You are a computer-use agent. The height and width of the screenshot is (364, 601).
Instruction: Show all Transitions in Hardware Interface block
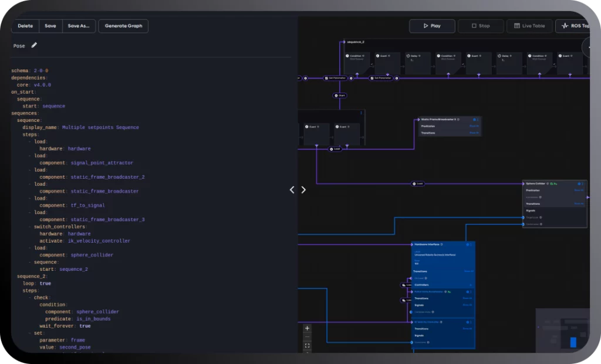(x=468, y=271)
